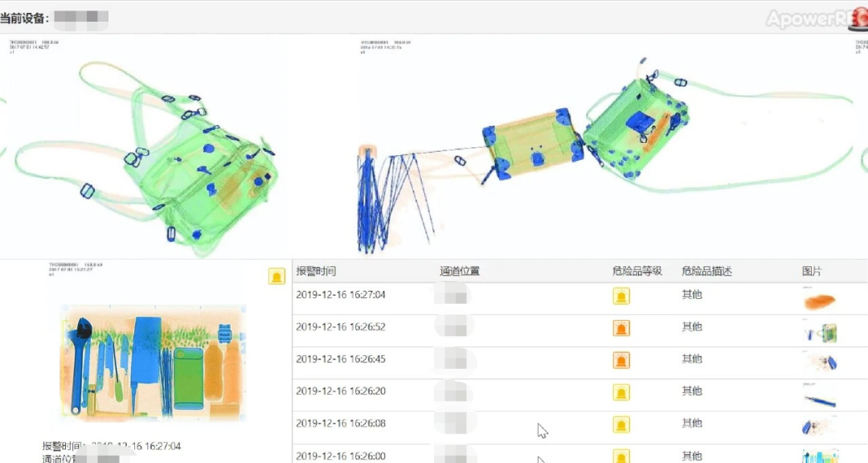
Task: Click the yellow alarm level icon for 16:26:20
Action: click(x=621, y=392)
